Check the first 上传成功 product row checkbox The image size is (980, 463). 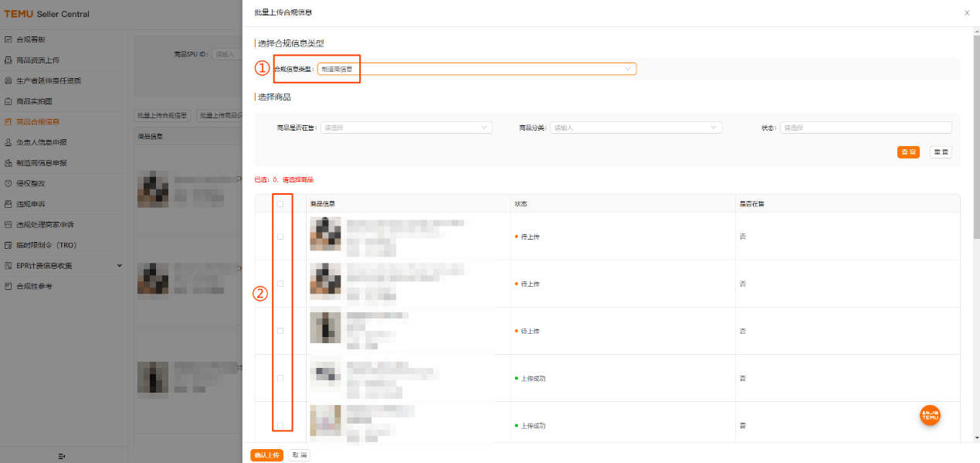(x=280, y=378)
